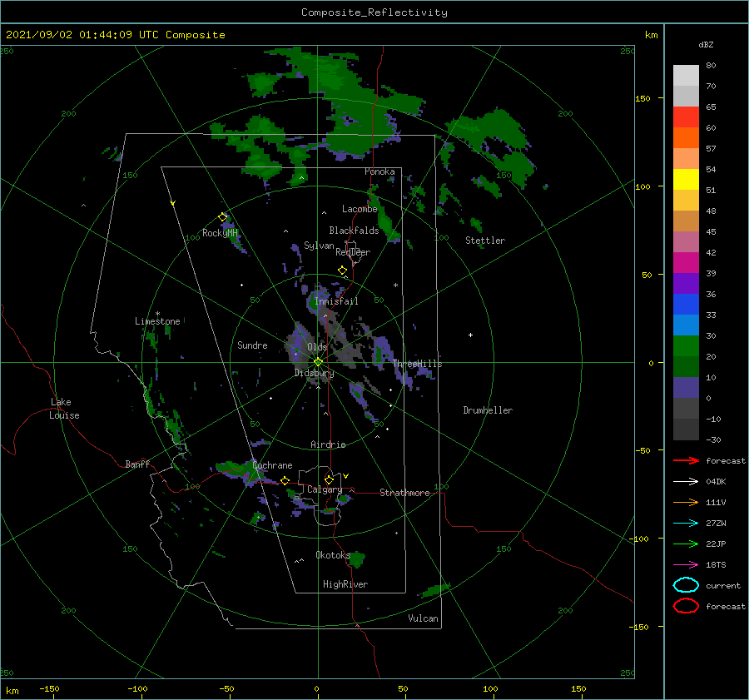This screenshot has width=749, height=700.
Task: Click the Cochrane town label
Action: click(x=272, y=465)
